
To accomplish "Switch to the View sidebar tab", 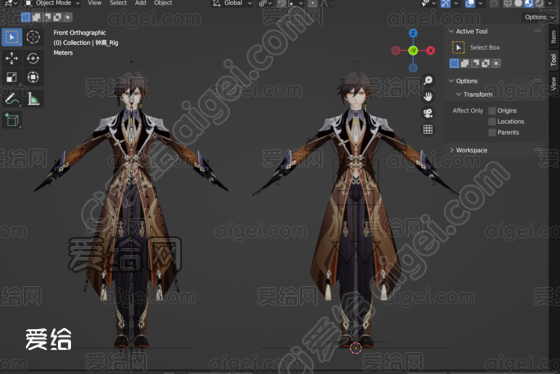I will 553,84.
